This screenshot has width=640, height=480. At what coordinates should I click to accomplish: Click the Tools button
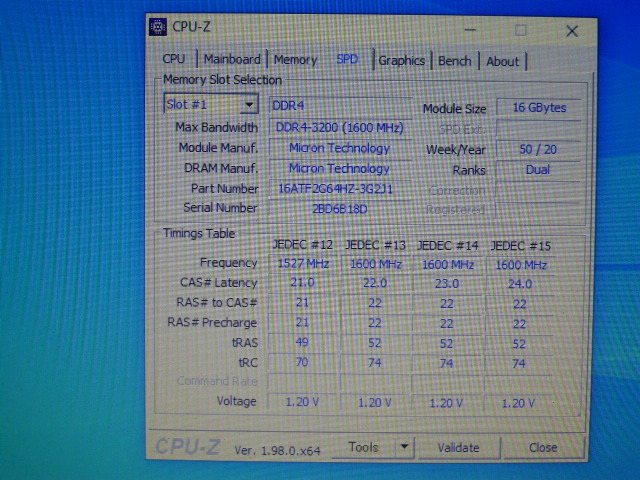click(363, 447)
